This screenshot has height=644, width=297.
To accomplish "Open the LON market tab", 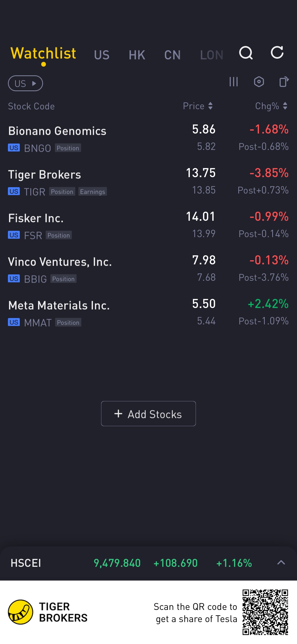I will (x=211, y=55).
